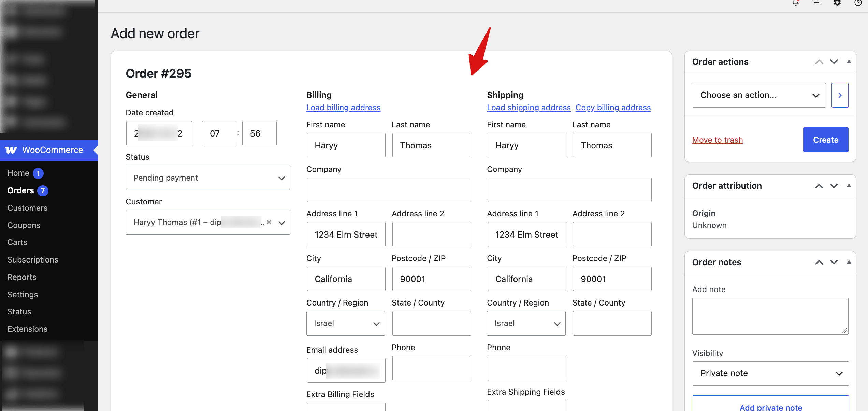Open WooCommerce Settings menu item
The width and height of the screenshot is (868, 411).
(23, 295)
